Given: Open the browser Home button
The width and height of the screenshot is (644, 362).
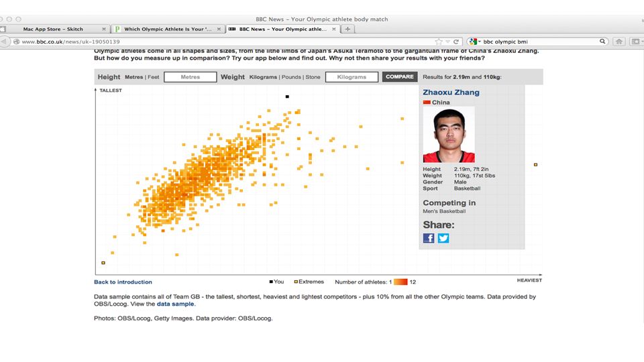Looking at the screenshot, I should 619,42.
